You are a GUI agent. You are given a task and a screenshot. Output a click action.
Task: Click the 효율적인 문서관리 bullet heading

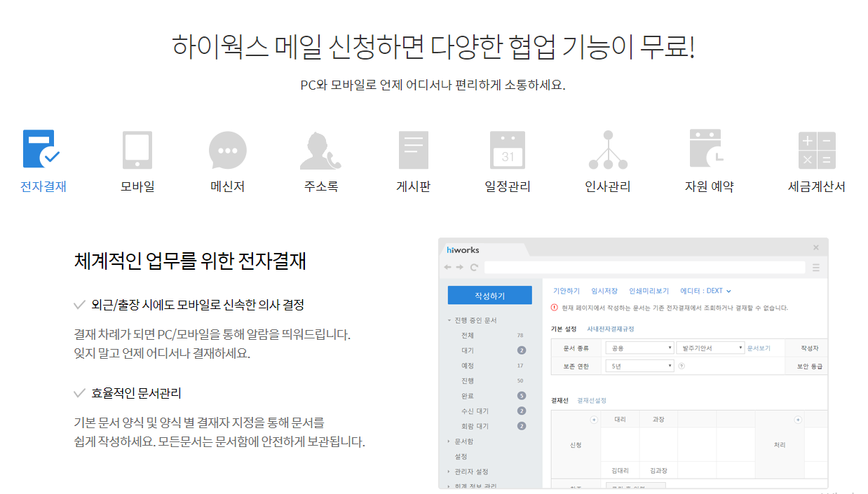coord(136,393)
